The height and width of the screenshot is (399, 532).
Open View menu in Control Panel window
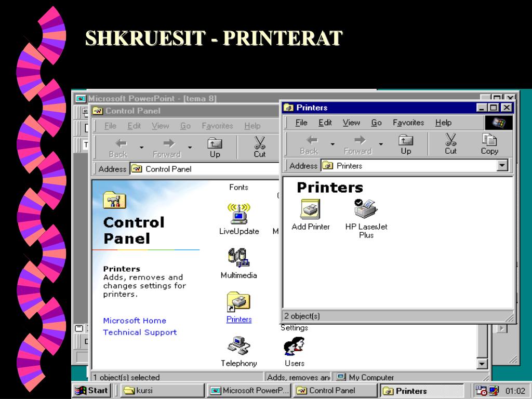160,126
